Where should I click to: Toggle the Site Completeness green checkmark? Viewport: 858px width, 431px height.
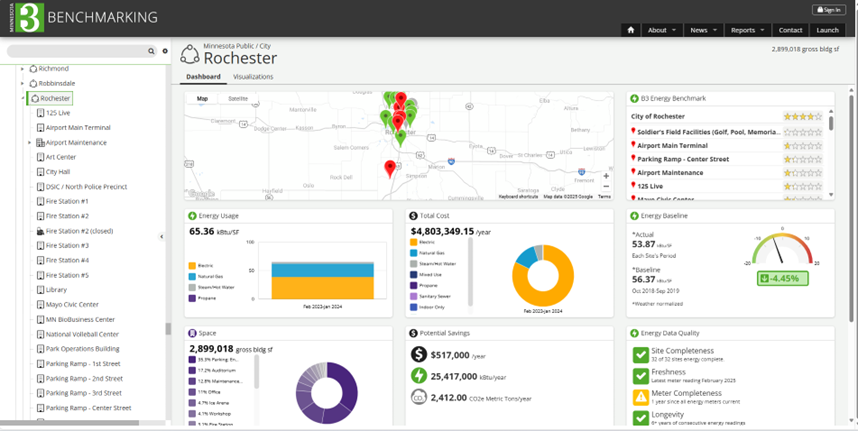coord(641,354)
